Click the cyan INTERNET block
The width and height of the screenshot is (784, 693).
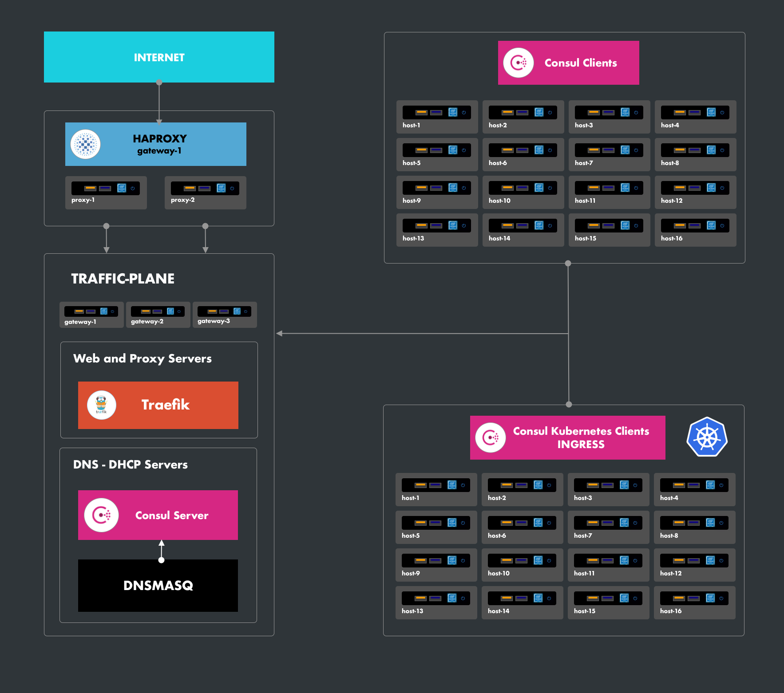pos(159,57)
